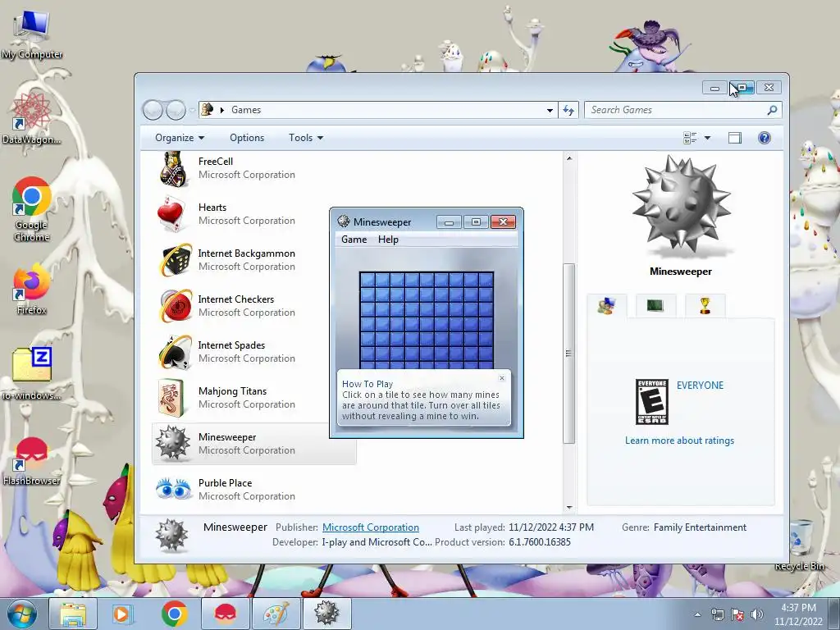Viewport: 840px width, 630px height.
Task: Open the ESRB Everyone rating icon
Action: pos(651,402)
